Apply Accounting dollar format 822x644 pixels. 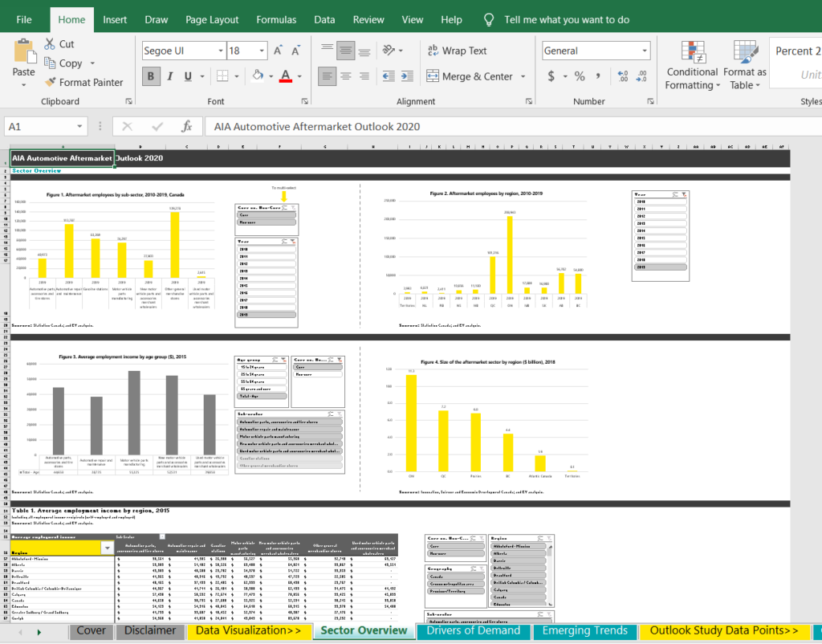551,76
